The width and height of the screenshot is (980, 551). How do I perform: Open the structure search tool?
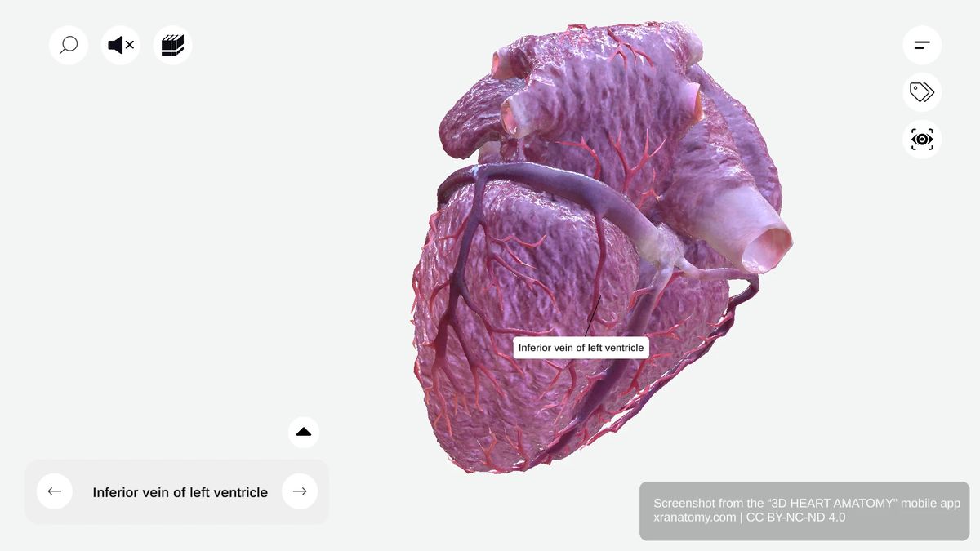[69, 45]
